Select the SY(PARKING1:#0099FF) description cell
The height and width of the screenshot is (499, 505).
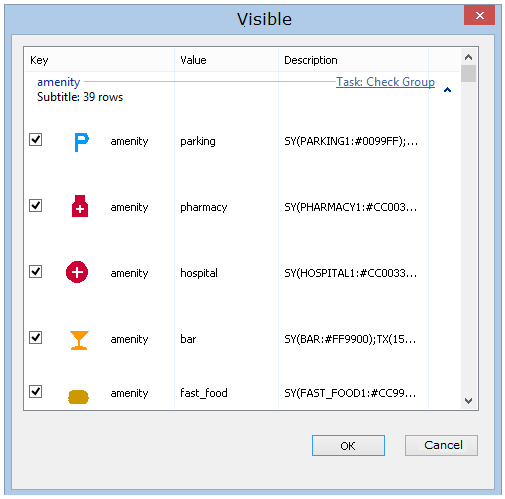click(351, 141)
